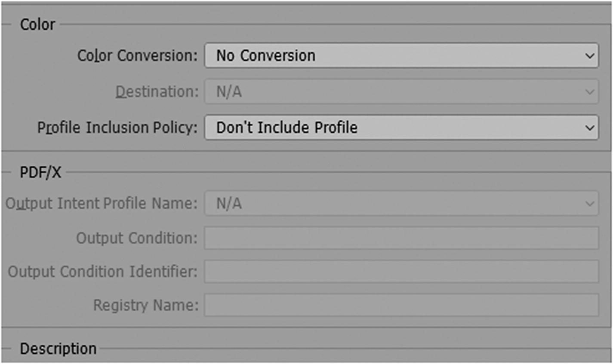Click the PDF/X section heading
Viewport: 613px width, 364px height.
click(x=40, y=173)
